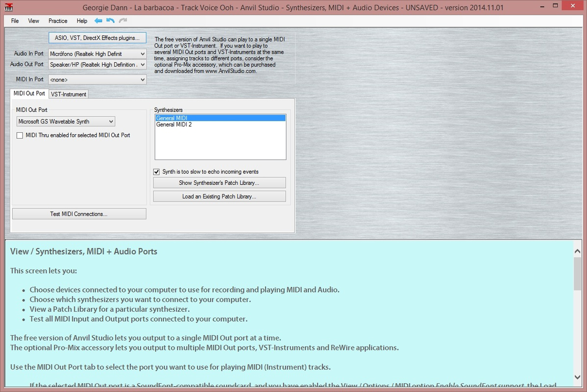Viewport: 587px width, 392px height.
Task: Open the File menu
Action: [15, 21]
